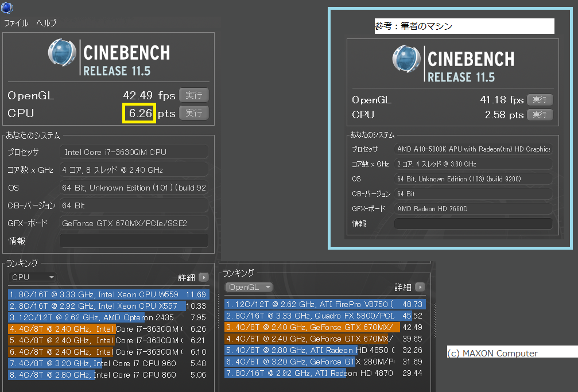Click the empty 情報 field in the right panel
The image size is (578, 392).
(x=474, y=223)
